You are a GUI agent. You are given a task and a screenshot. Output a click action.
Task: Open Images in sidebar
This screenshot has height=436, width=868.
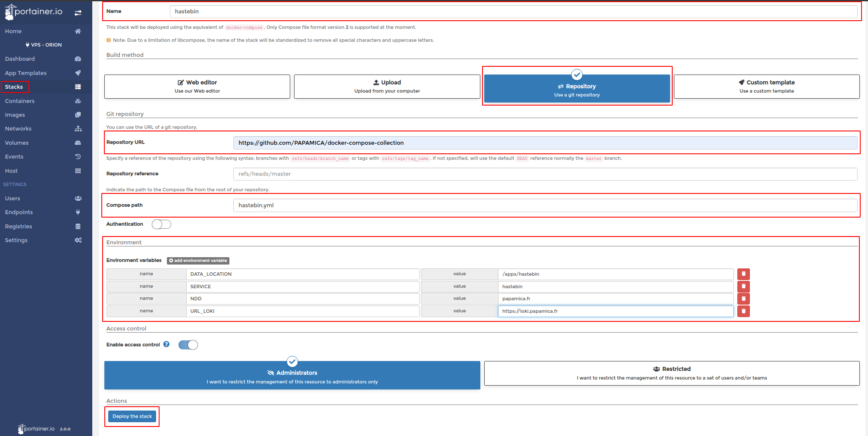(x=15, y=115)
